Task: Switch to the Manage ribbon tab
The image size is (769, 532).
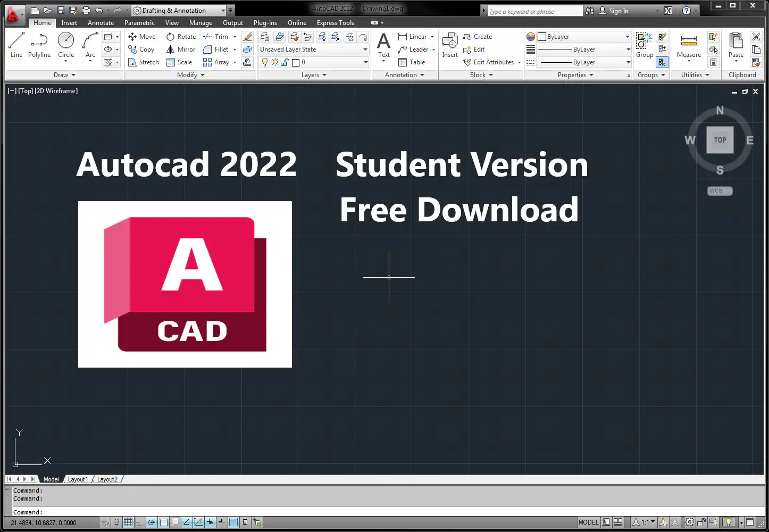Action: (x=200, y=23)
